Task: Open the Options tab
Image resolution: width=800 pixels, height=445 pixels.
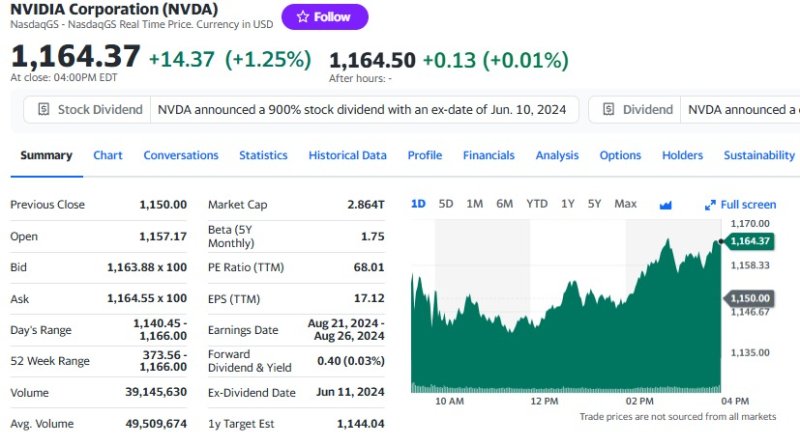Action: point(620,156)
